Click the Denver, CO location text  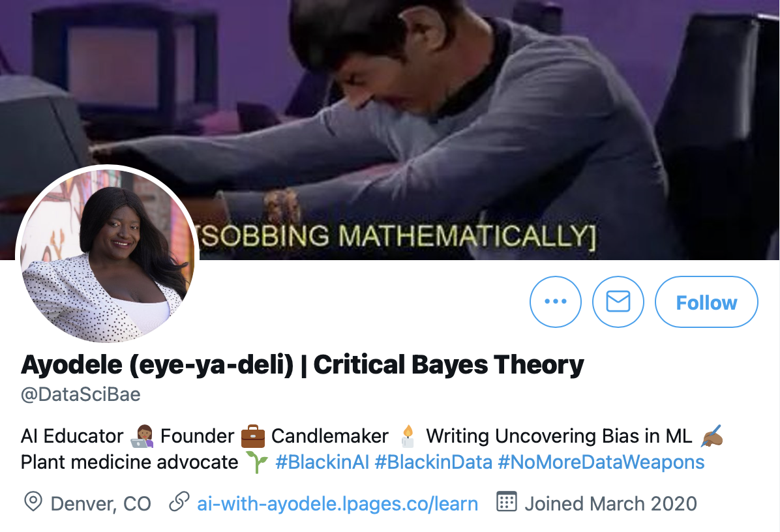100,504
